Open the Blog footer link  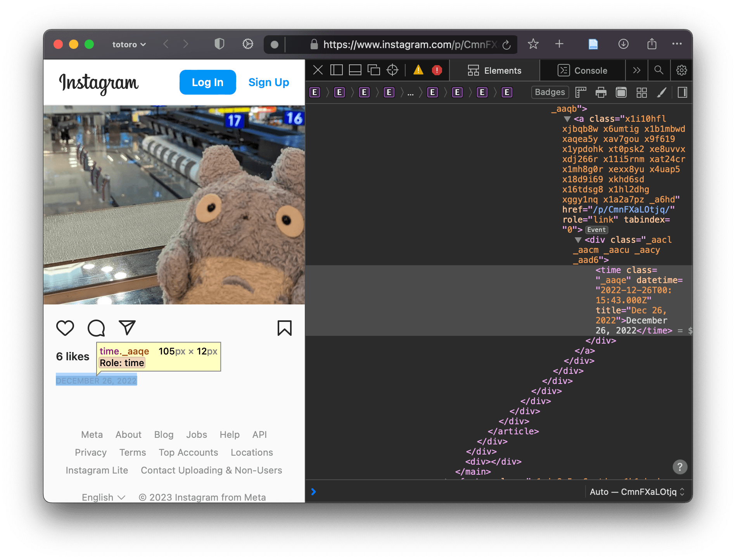click(164, 435)
